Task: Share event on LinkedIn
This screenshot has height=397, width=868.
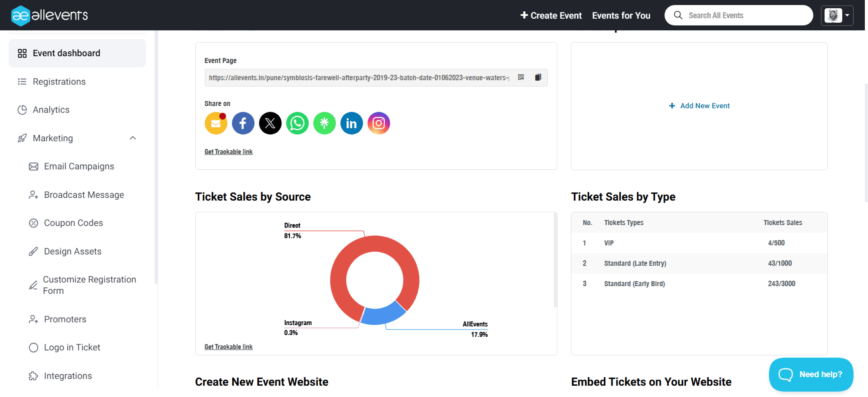Action: point(351,123)
